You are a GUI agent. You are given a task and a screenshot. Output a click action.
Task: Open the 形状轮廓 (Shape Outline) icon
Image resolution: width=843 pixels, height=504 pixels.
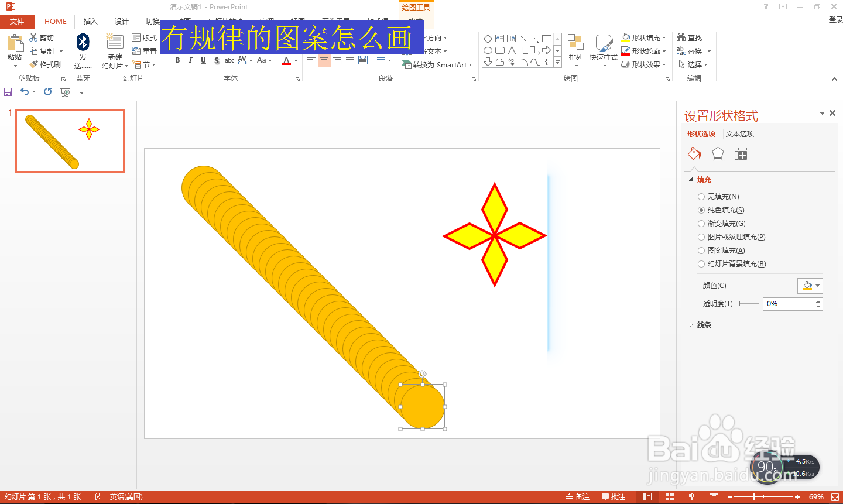pyautogui.click(x=625, y=50)
